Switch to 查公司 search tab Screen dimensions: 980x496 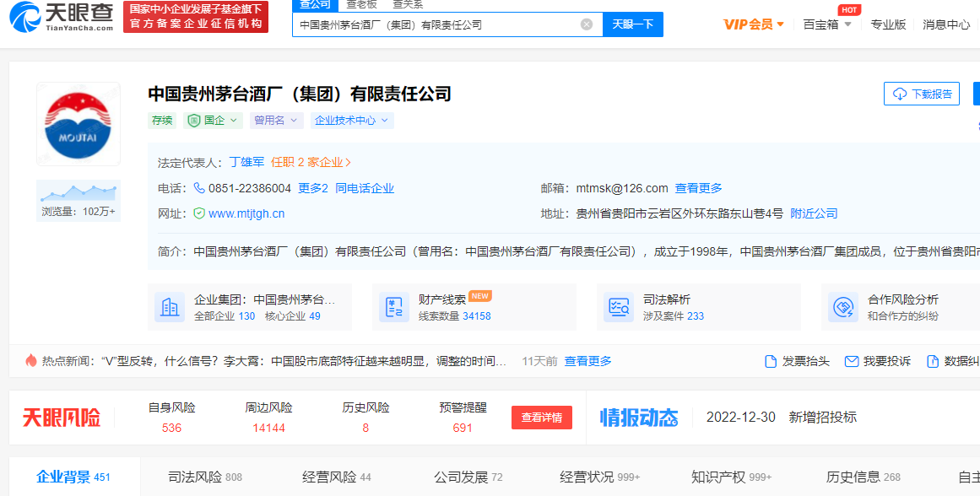coord(316,5)
